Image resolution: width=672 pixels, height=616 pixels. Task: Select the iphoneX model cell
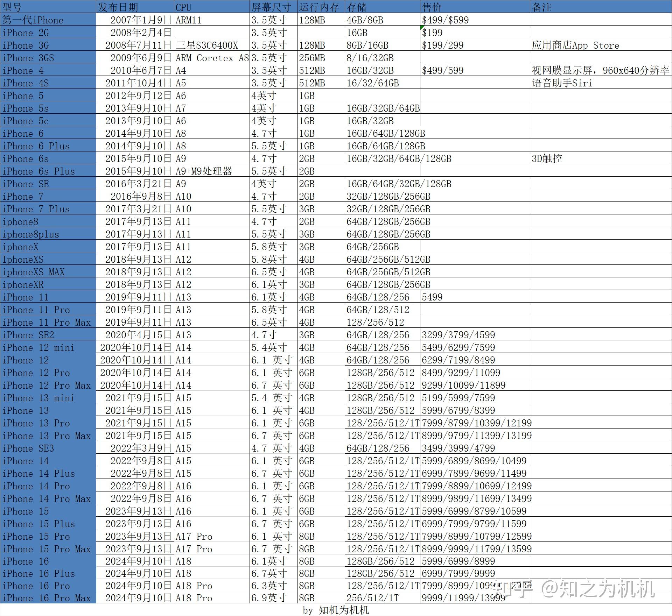point(48,247)
